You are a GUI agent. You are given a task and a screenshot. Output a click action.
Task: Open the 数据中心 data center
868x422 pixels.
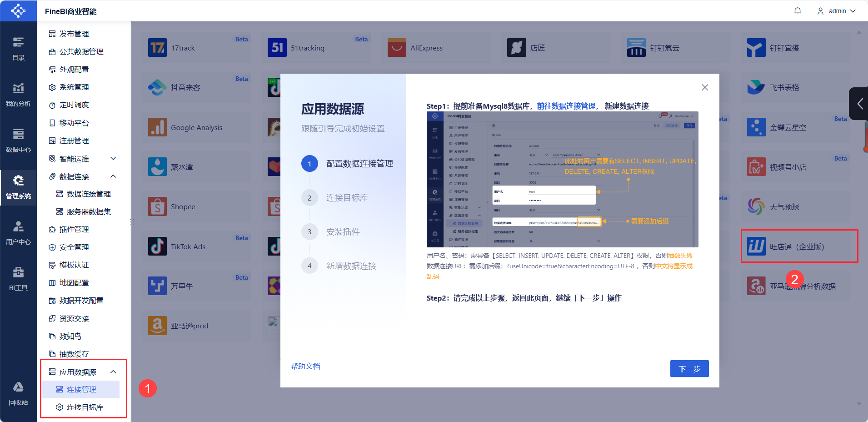coord(18,141)
